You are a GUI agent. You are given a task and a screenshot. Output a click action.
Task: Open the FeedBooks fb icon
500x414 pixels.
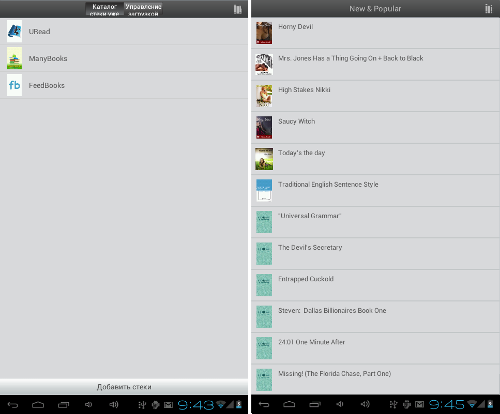pos(14,85)
